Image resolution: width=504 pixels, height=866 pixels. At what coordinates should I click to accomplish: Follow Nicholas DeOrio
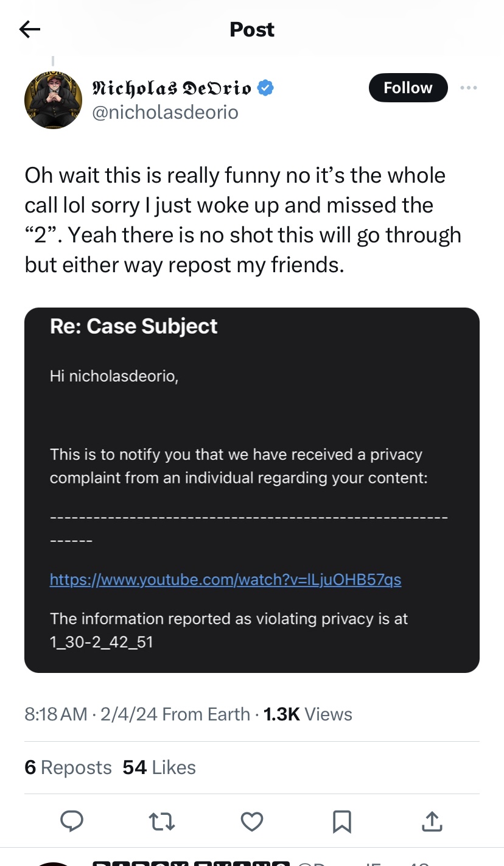pos(408,88)
